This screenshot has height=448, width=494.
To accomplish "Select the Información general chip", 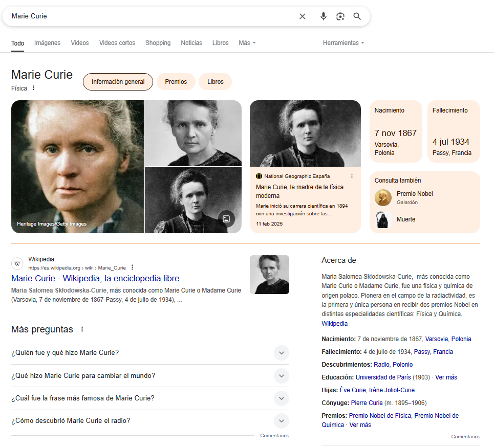I will pyautogui.click(x=118, y=82).
